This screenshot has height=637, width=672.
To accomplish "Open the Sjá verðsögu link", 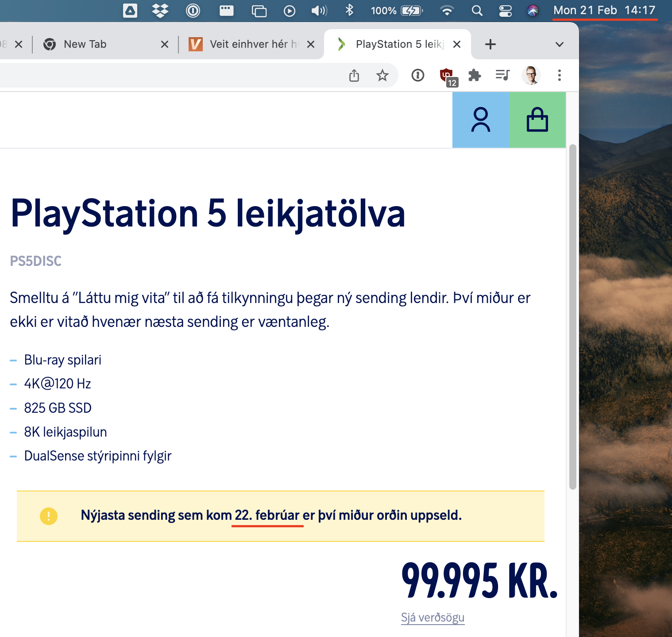I will [433, 618].
